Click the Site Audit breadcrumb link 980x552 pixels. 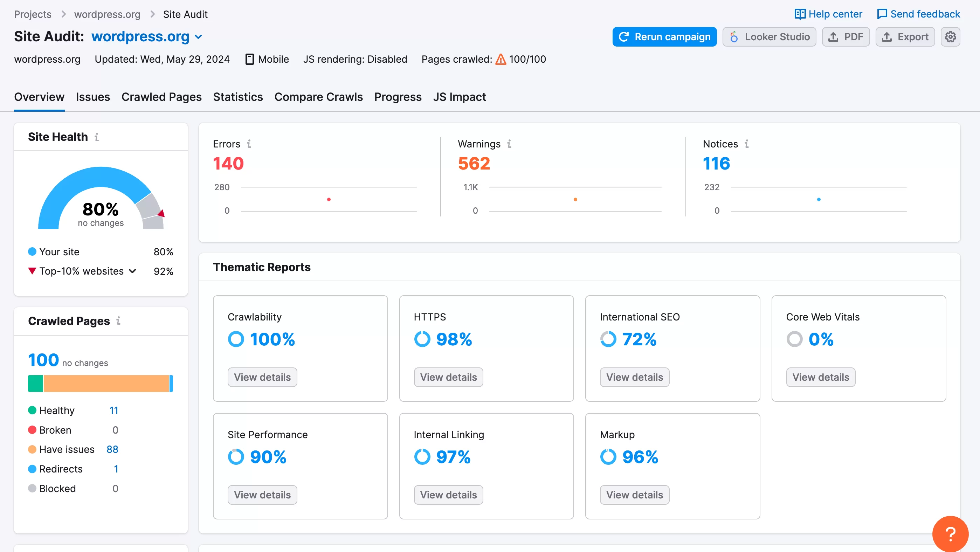[x=185, y=13]
